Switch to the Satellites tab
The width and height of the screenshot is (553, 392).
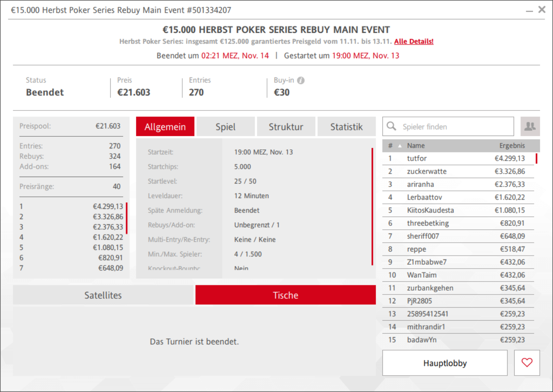point(103,295)
